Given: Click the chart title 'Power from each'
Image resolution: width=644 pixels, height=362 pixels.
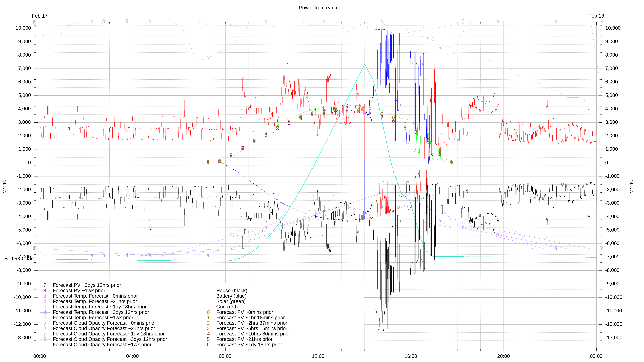Looking at the screenshot, I should click(318, 8).
